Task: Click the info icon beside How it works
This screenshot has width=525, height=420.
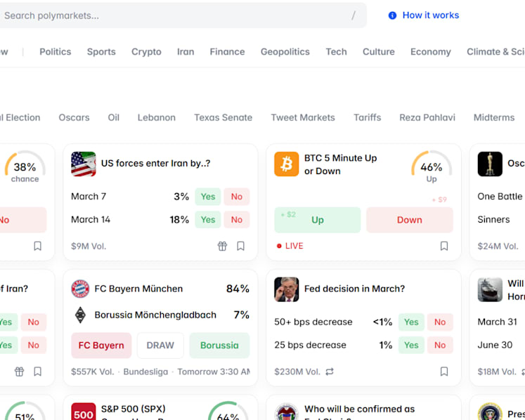Action: [392, 15]
